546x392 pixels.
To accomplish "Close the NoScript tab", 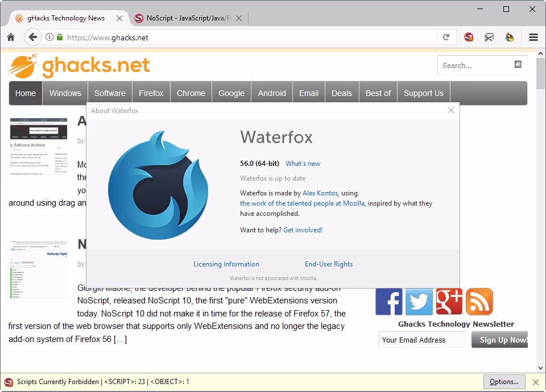I will click(x=239, y=18).
